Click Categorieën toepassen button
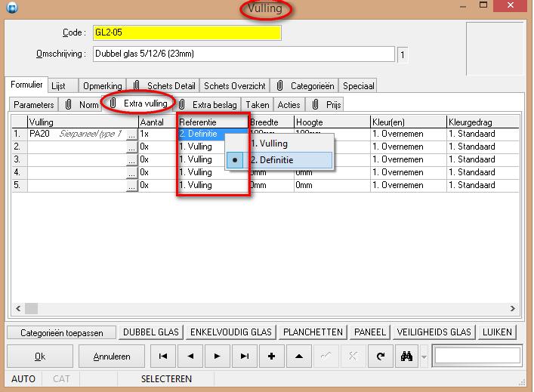 pos(62,333)
